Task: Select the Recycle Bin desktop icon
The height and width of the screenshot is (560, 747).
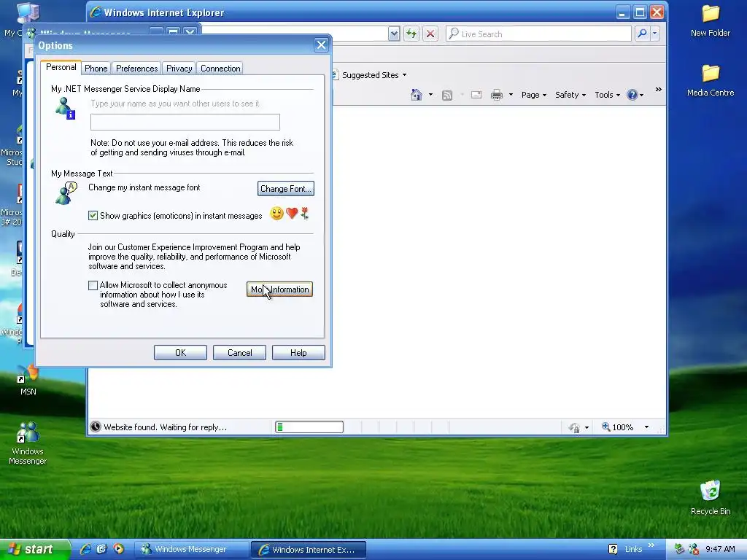Action: (x=711, y=497)
